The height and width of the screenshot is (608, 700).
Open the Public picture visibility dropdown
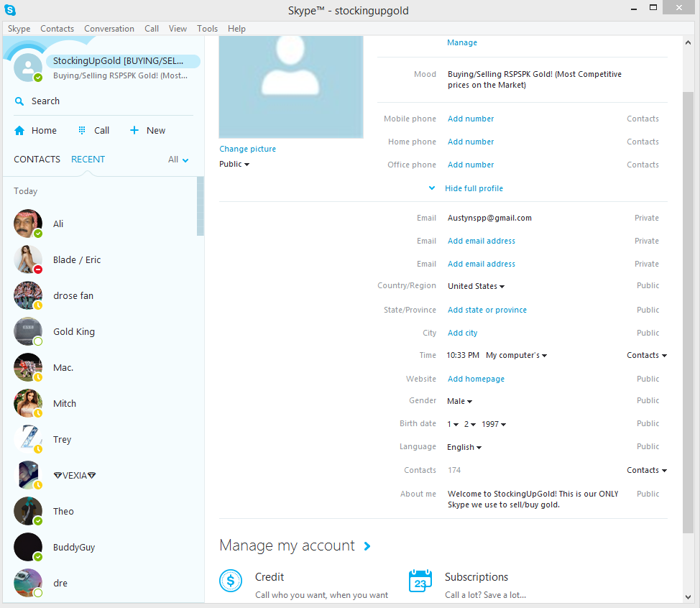(234, 164)
